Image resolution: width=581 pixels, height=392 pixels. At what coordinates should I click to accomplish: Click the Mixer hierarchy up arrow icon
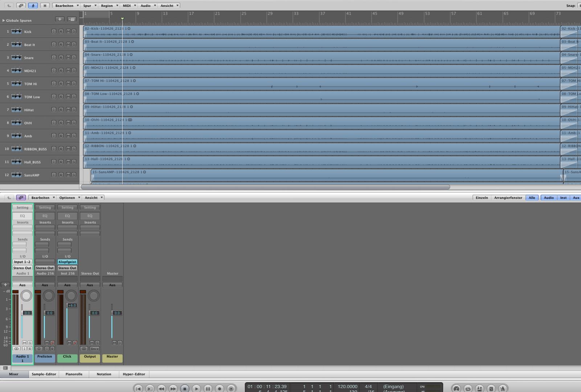tap(9, 198)
